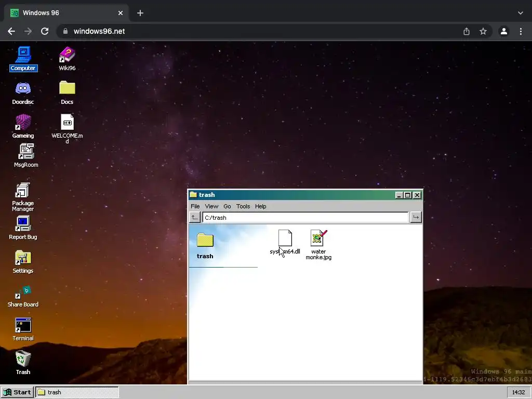Select the water monke.jpg file

click(x=318, y=245)
